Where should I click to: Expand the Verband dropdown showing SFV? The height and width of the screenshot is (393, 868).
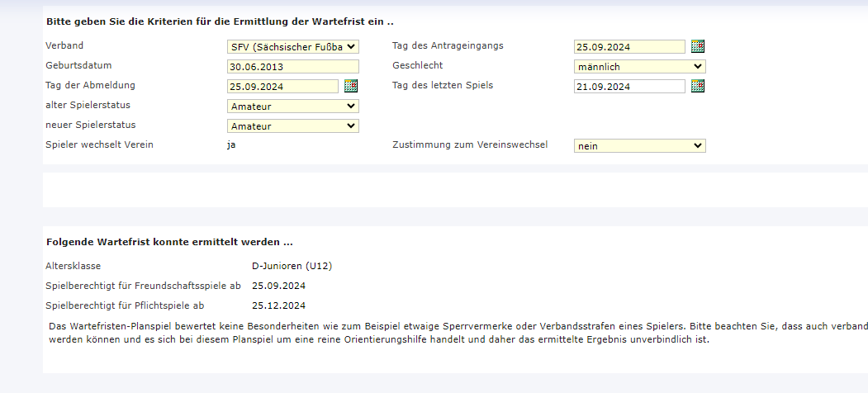[x=292, y=47]
